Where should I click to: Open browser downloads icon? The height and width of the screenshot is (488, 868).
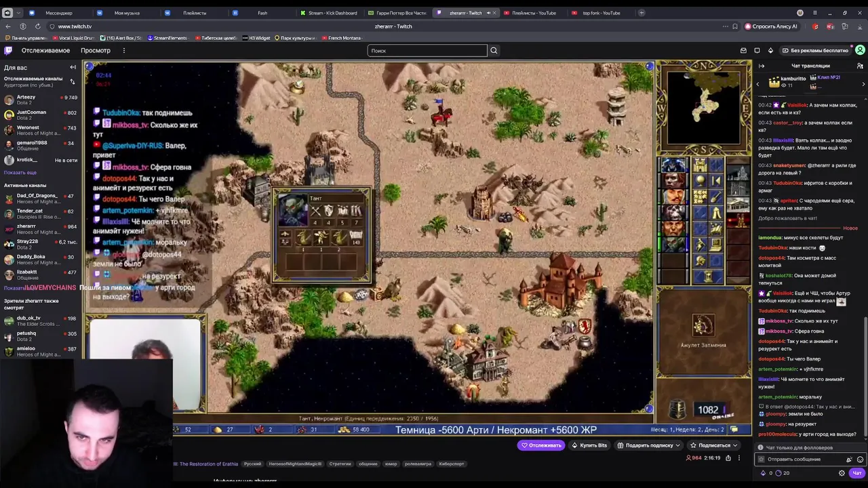coord(859,26)
